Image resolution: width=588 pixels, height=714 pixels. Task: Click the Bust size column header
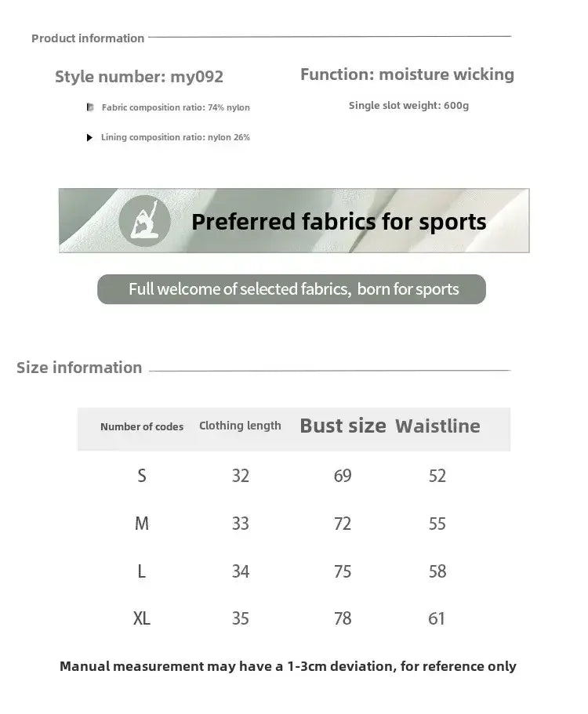click(x=343, y=426)
